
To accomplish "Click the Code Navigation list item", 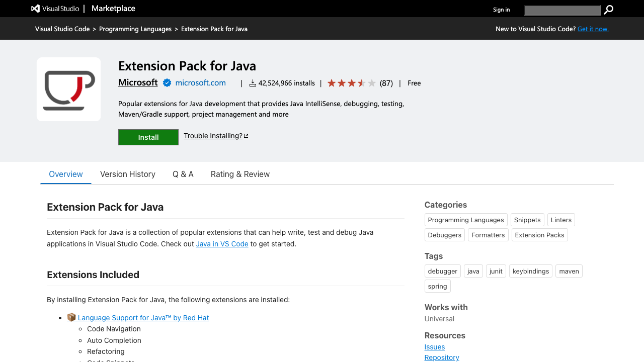I will coord(114,329).
